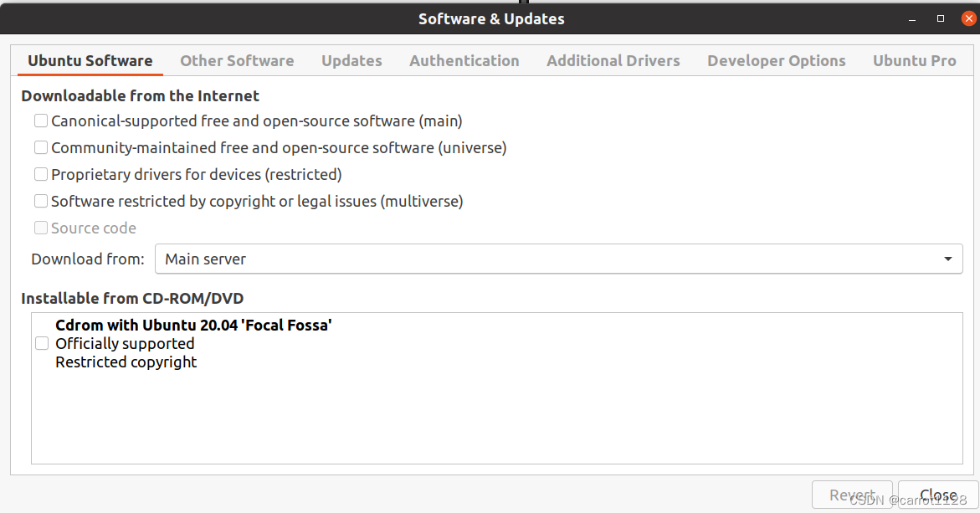Minimize the Software & Updates window
Viewport: 980px width, 513px height.
pyautogui.click(x=912, y=18)
